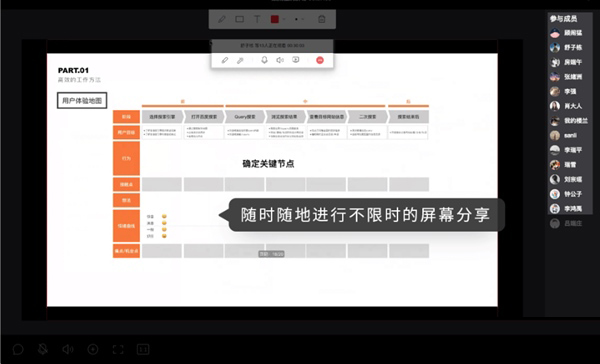
Task: Click the stroke size dot indicator
Action: pos(296,19)
